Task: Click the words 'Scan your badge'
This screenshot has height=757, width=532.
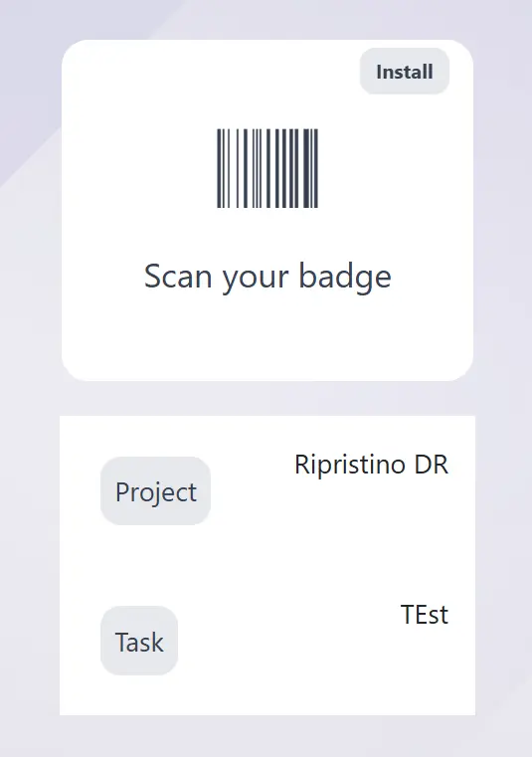Action: (x=267, y=277)
